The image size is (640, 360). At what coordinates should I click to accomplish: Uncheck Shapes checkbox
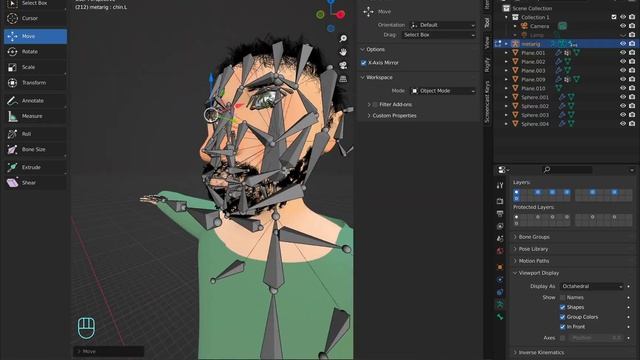(562, 307)
